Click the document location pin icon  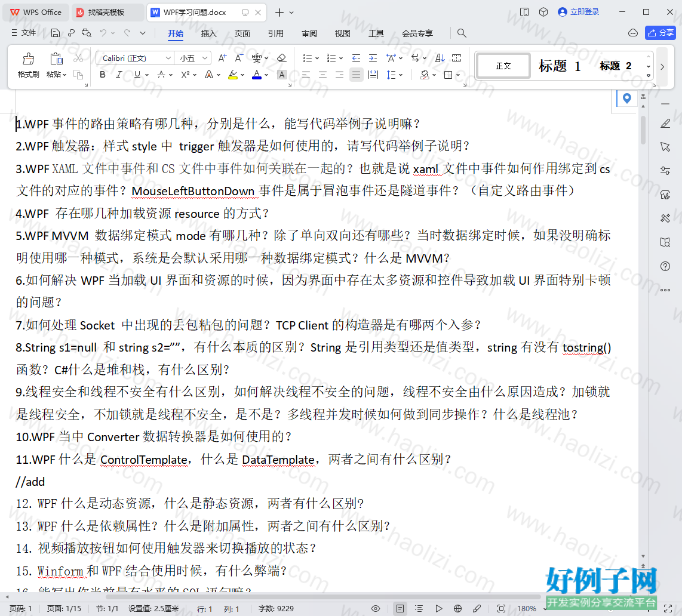[x=627, y=98]
